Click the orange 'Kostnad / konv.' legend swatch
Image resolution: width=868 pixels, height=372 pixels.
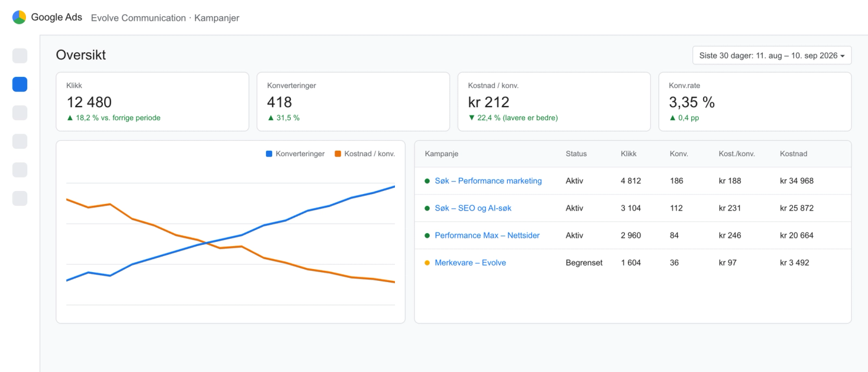click(x=338, y=154)
